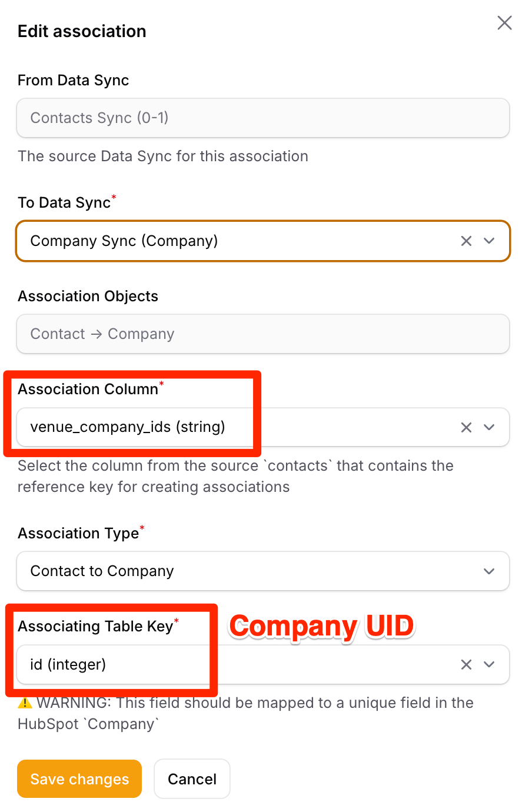Click the clear icon in To Data Sync field
The image size is (532, 812).
click(466, 241)
